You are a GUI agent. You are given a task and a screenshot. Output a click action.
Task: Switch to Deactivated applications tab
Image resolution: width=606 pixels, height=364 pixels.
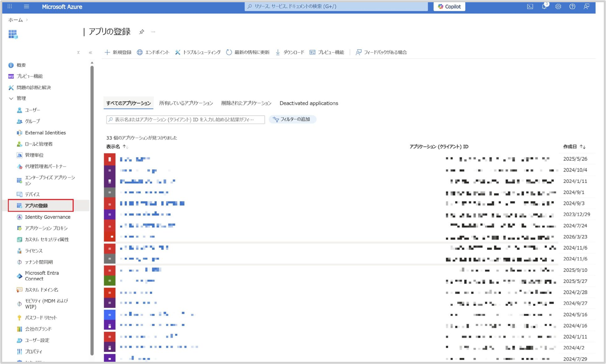click(309, 103)
